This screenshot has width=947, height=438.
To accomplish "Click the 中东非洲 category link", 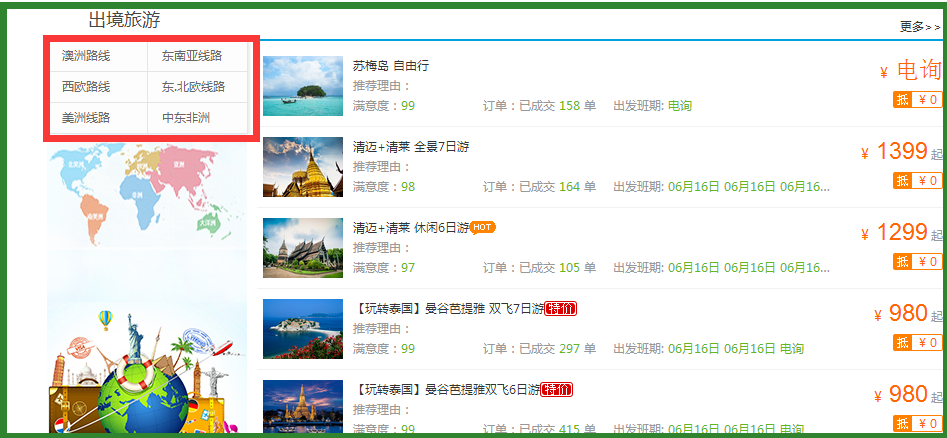I will [x=187, y=118].
